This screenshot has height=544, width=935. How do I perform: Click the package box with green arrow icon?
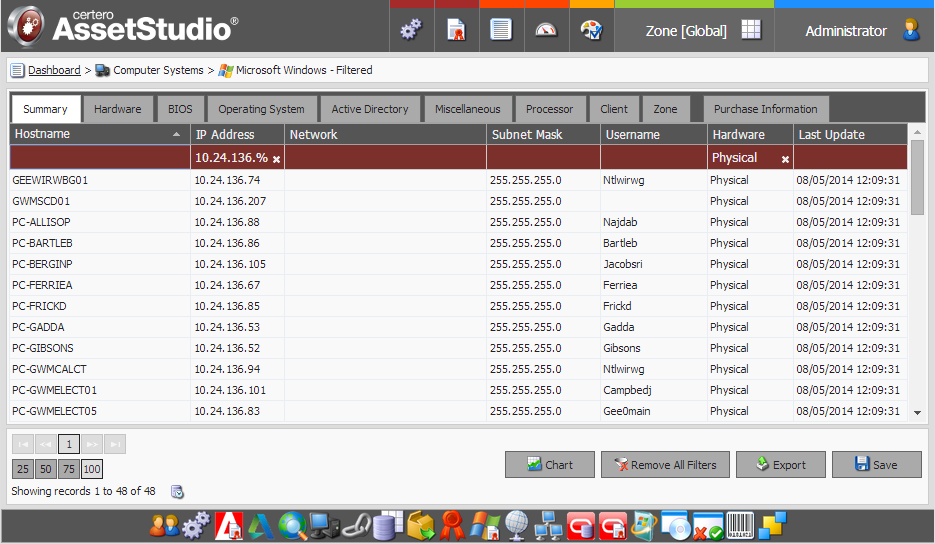click(421, 526)
